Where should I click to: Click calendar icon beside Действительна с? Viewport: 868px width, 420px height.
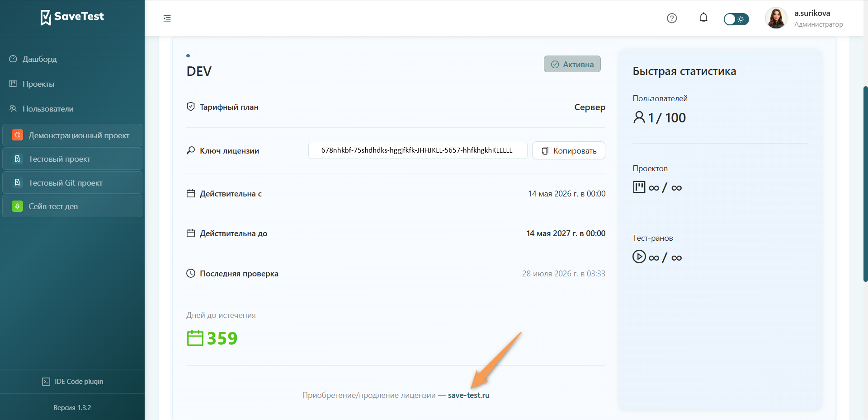(x=191, y=193)
